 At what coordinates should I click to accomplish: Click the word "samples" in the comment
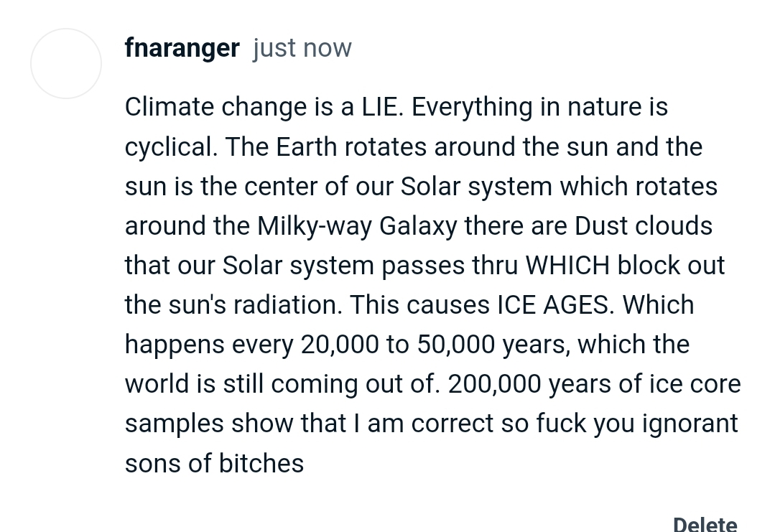175,424
